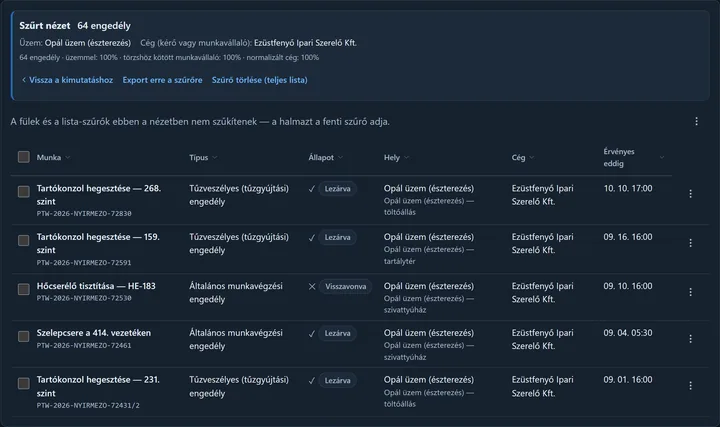
Task: Click checkmark icon of 231. szint row
Action: 312,381
